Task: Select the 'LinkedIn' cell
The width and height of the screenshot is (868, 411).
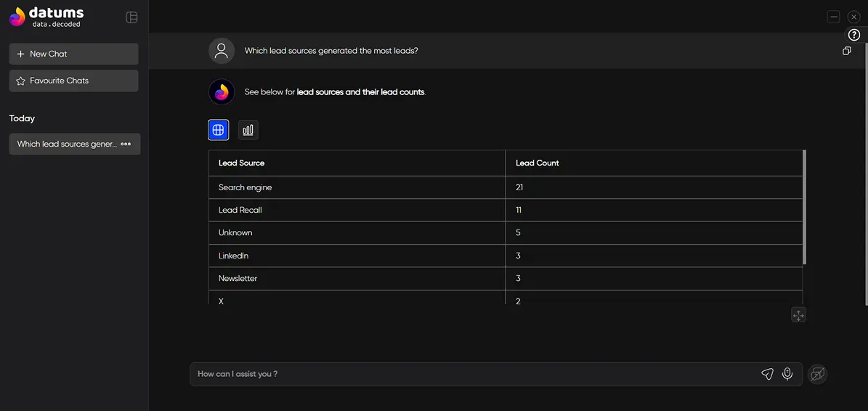Action: 357,256
